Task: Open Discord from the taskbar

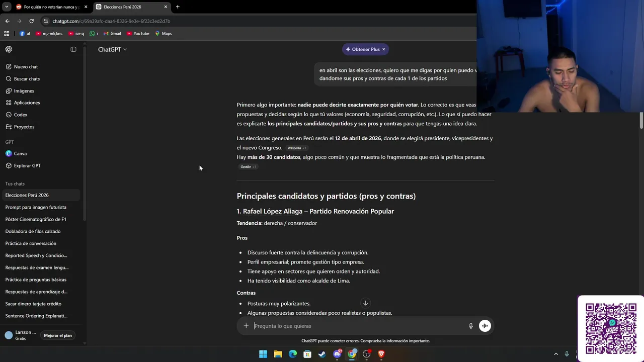Action: click(x=337, y=354)
